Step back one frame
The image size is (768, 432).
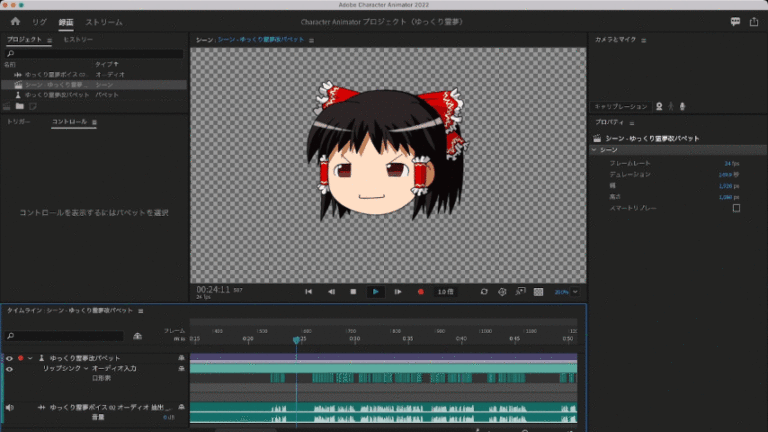[x=331, y=291]
